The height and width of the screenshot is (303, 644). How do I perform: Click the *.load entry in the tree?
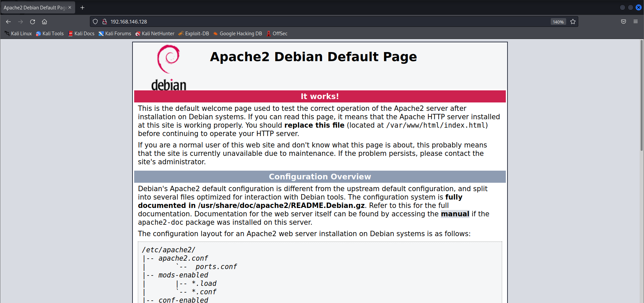pyautogui.click(x=204, y=284)
